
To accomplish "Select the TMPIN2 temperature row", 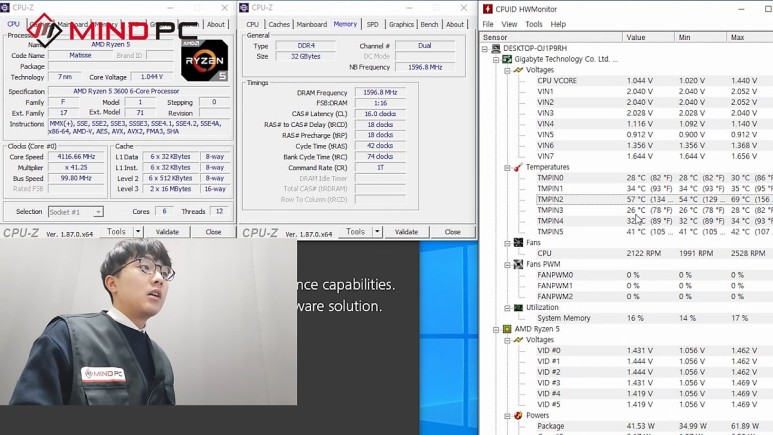I will coord(654,199).
